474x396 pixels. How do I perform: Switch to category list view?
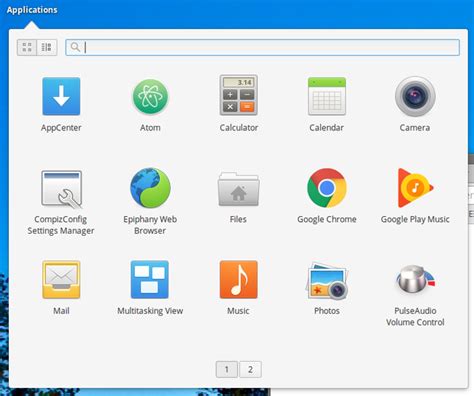47,47
